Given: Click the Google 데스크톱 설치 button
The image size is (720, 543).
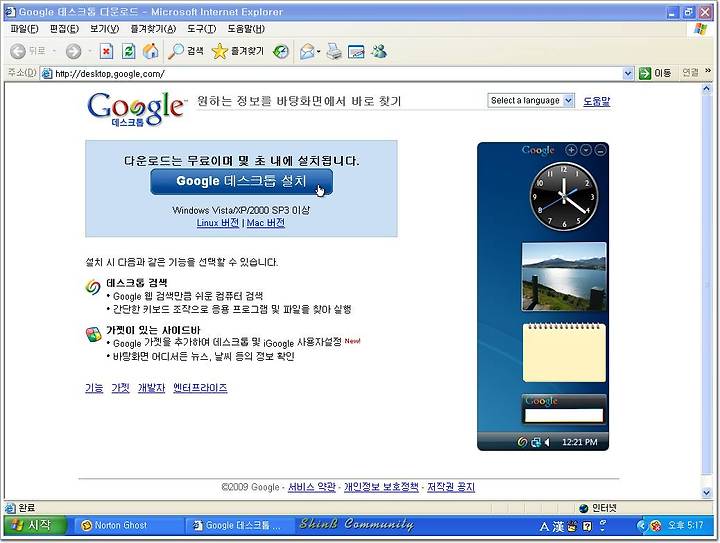Looking at the screenshot, I should coord(242,181).
